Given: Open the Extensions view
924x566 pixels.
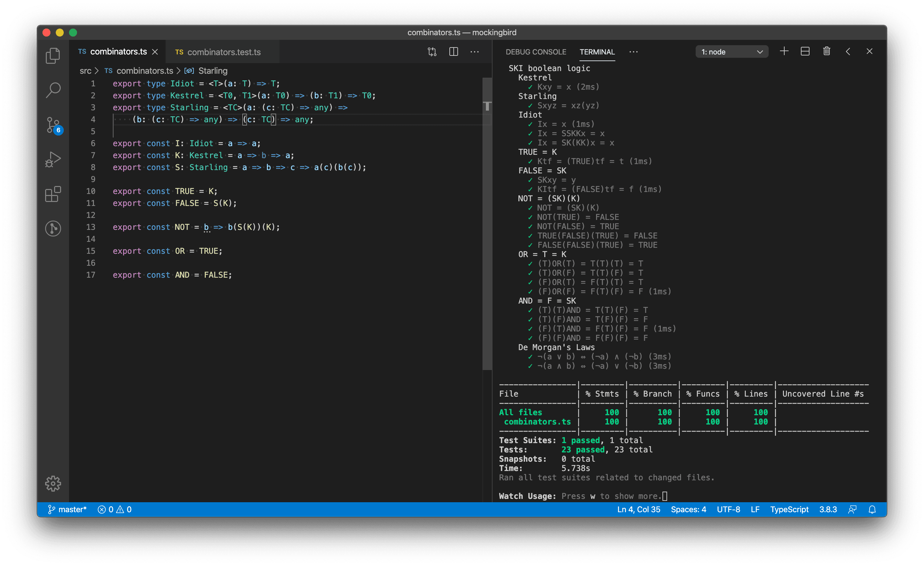Looking at the screenshot, I should click(53, 194).
